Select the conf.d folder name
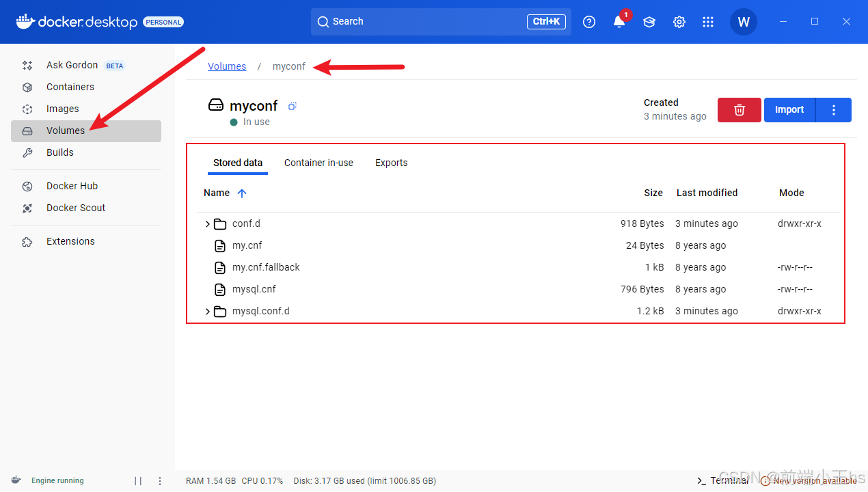The image size is (868, 492). point(246,224)
